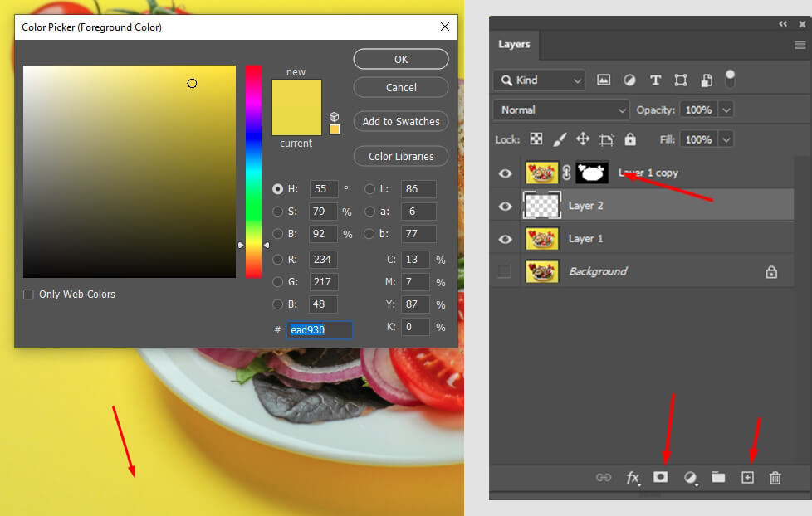Lock position move icon

coord(583,139)
